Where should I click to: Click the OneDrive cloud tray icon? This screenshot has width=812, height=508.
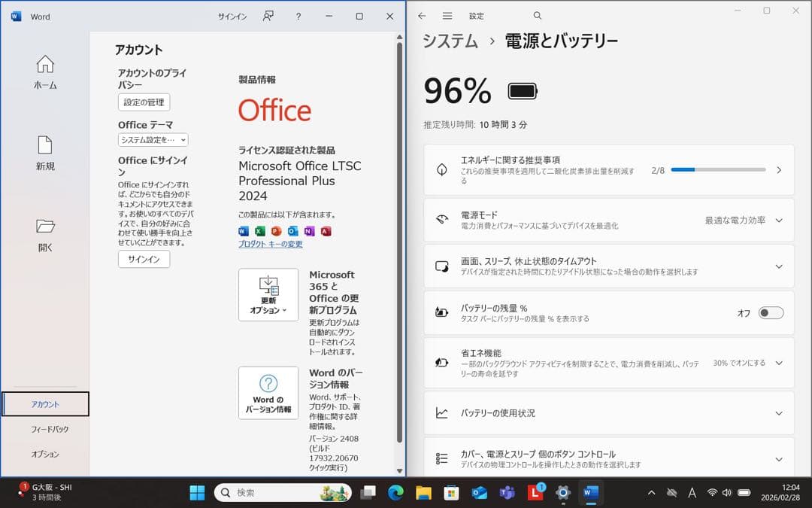(671, 492)
